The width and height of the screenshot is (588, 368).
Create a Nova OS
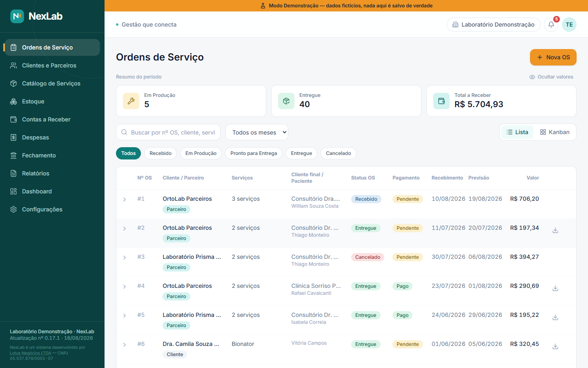[553, 57]
